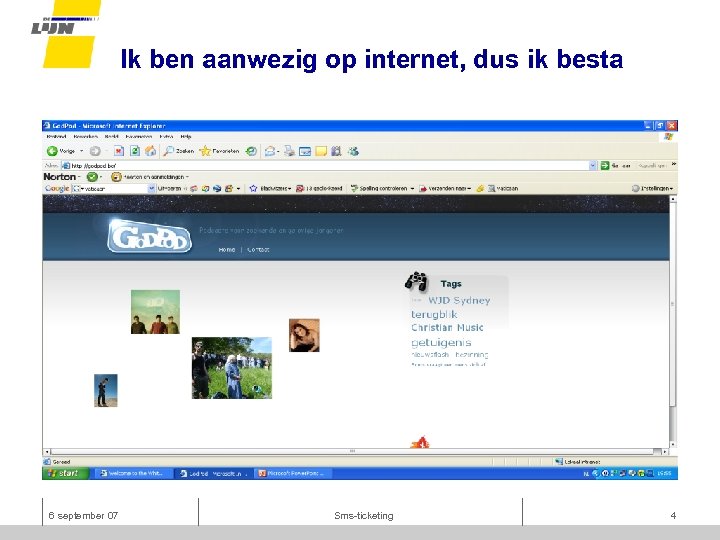
Task: Click the green Go arrow button
Action: [605, 165]
